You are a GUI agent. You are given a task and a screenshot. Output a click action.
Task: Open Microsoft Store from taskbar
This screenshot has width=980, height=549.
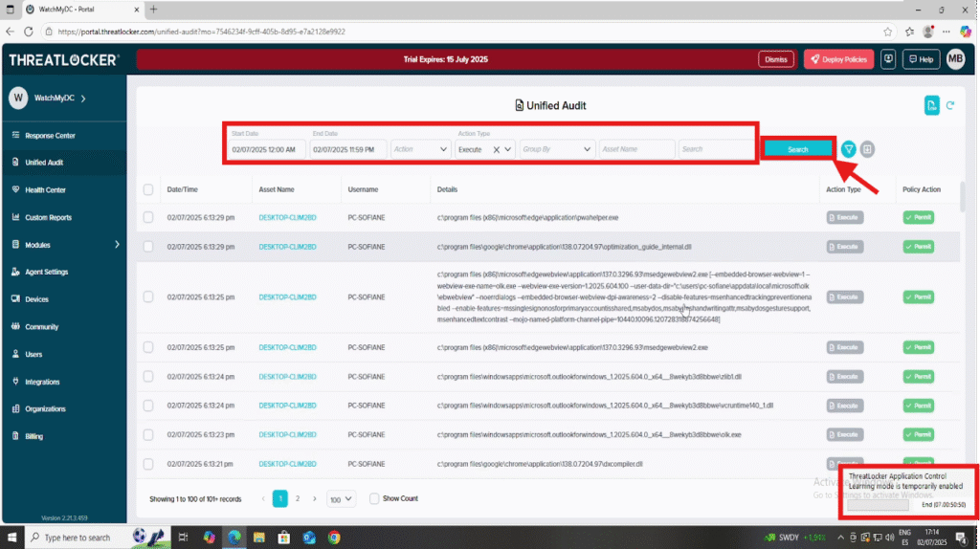point(283,538)
